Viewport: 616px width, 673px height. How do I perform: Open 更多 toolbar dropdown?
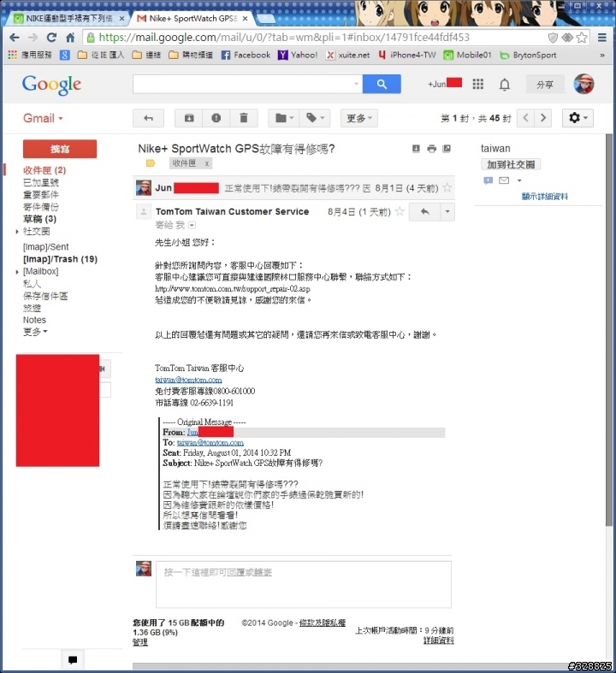[x=359, y=118]
